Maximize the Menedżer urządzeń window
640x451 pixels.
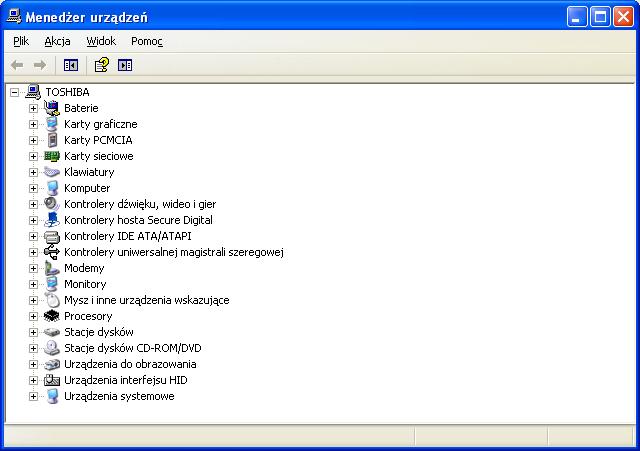coord(600,17)
